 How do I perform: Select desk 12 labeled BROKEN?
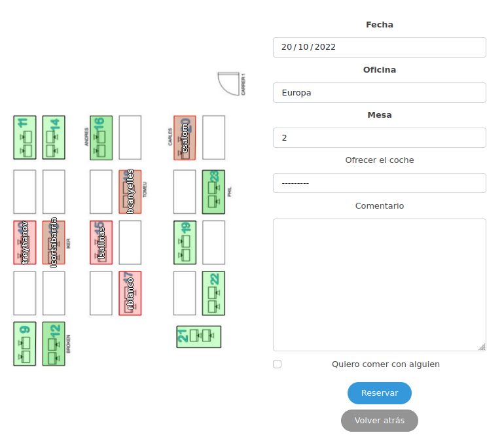(54, 343)
